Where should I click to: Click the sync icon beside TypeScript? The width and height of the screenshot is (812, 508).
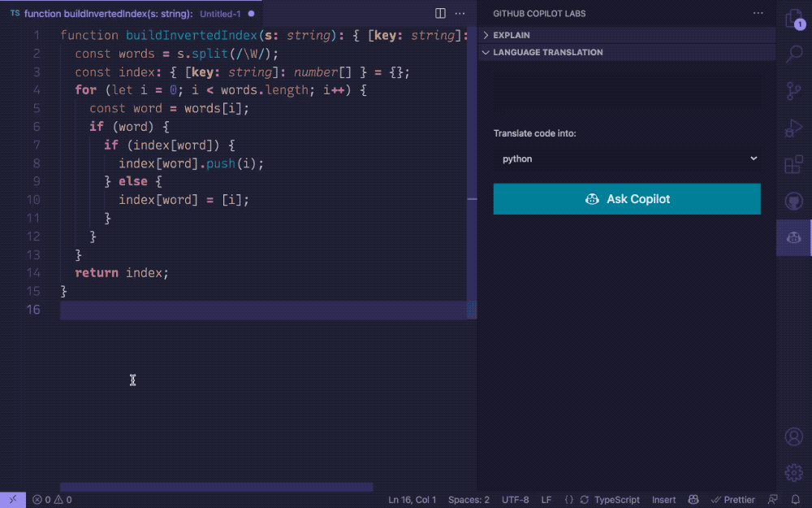(584, 500)
